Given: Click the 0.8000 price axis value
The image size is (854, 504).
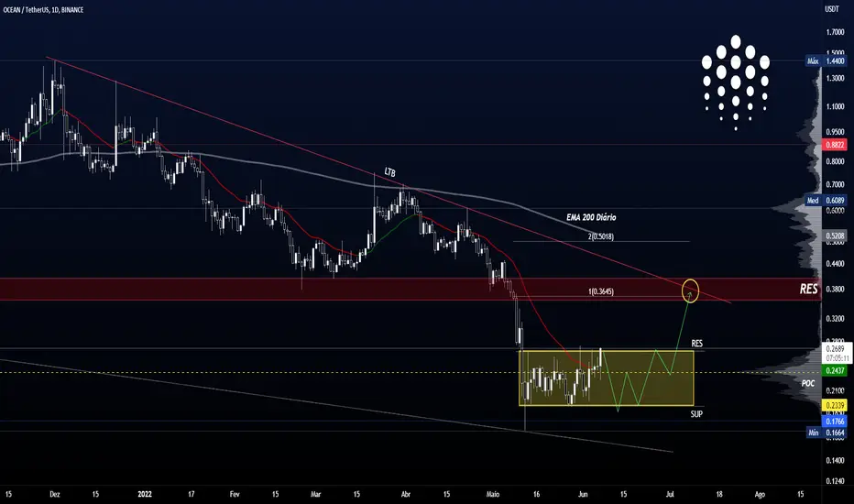Looking at the screenshot, I should pyautogui.click(x=835, y=162).
